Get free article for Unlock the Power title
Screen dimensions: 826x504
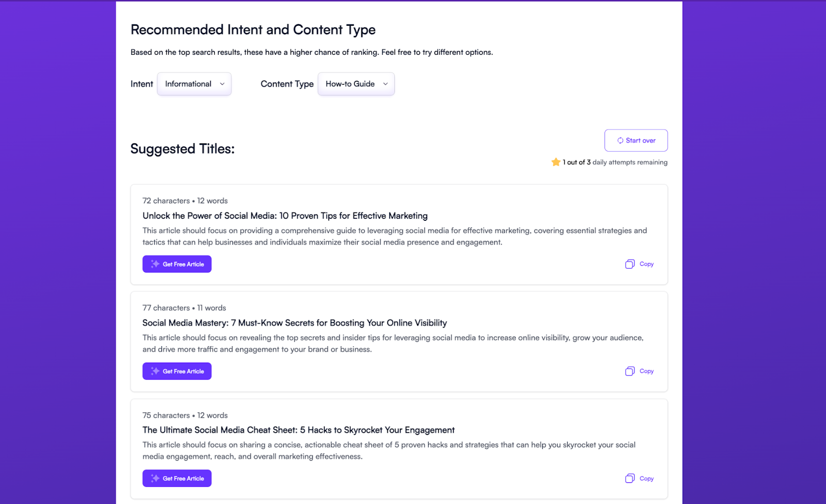[177, 264]
